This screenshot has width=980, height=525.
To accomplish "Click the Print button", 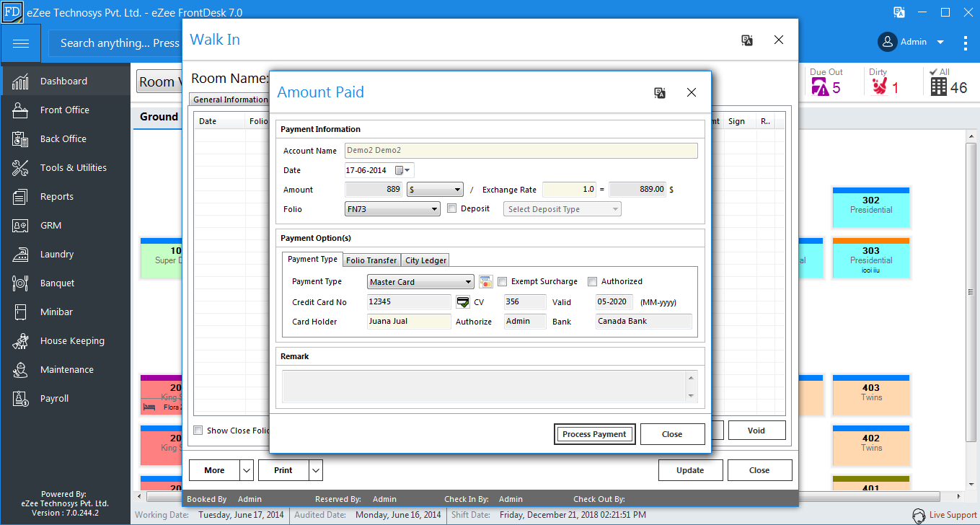I will point(283,470).
